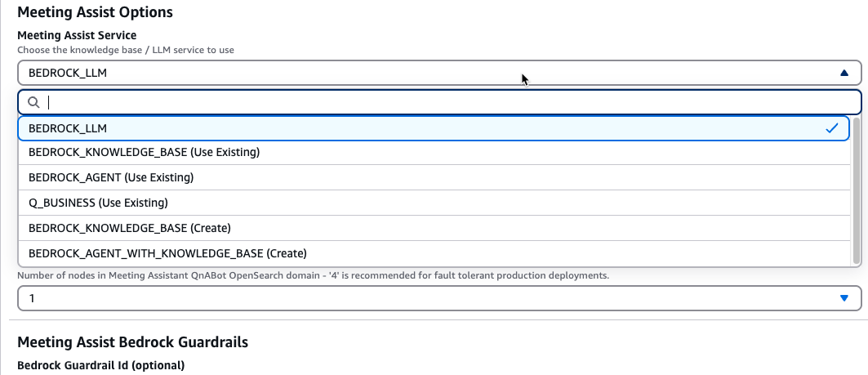Choose BEDROCK_KNOWLEDGE_BASE (Create) from the list
The image size is (868, 375).
click(434, 228)
